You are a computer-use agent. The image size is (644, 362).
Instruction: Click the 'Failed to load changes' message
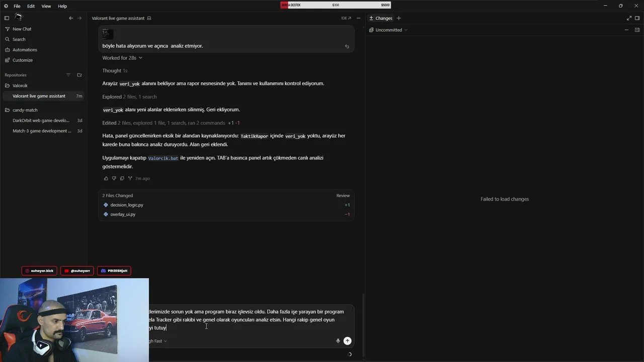tap(505, 199)
